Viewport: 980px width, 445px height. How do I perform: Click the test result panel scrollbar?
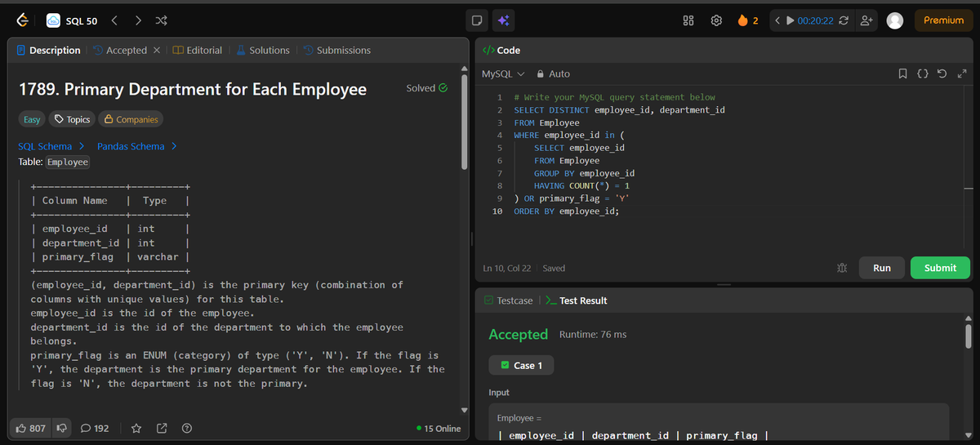pyautogui.click(x=970, y=335)
